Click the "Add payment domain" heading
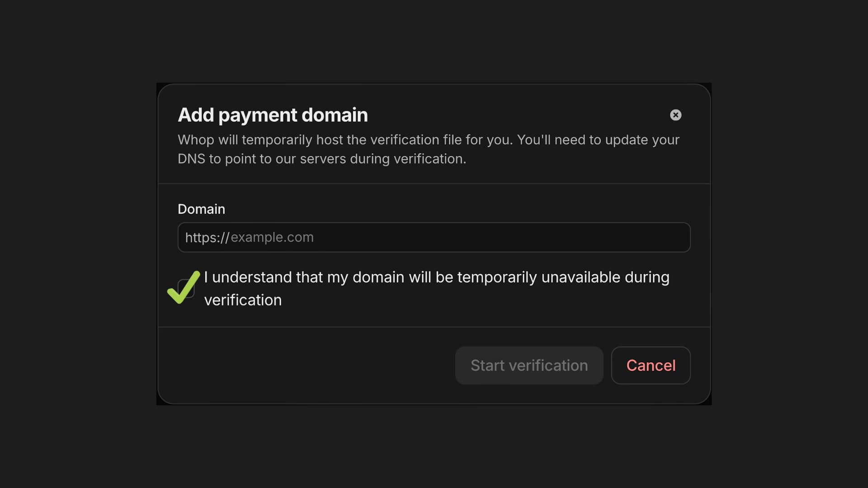This screenshot has height=488, width=868. point(273,115)
